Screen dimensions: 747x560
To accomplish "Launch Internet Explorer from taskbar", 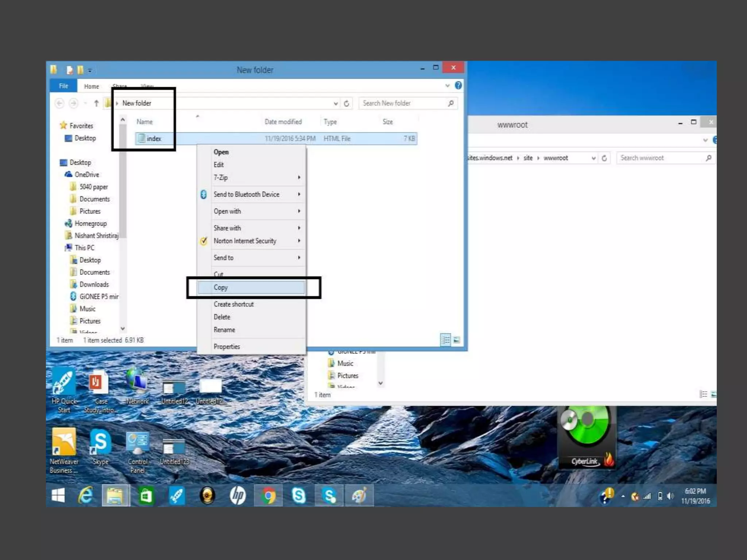I will [x=86, y=496].
